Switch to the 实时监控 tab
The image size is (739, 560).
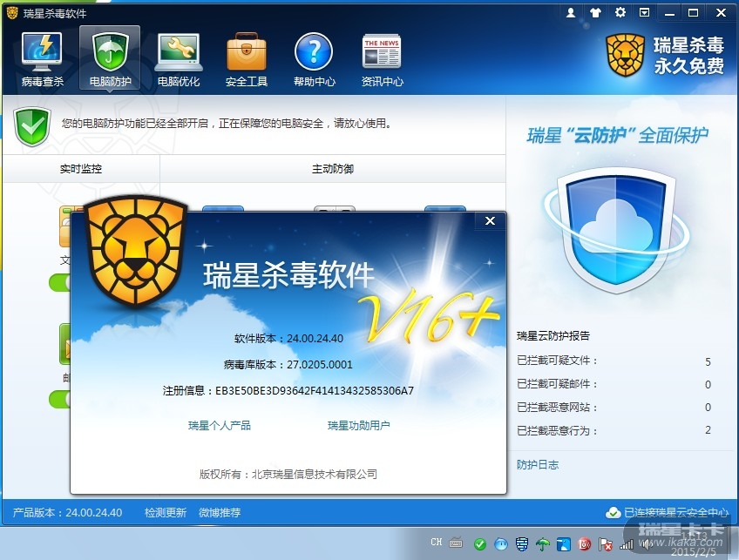tap(81, 169)
